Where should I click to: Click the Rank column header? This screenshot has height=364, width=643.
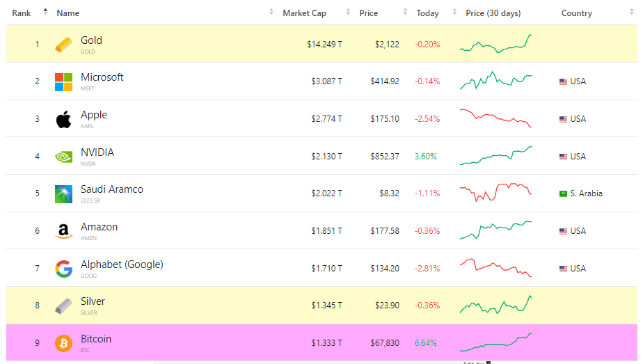[x=22, y=13]
